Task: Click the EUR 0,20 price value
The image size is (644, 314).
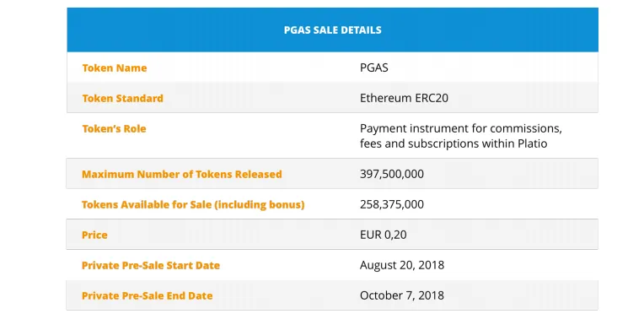Action: (x=384, y=235)
